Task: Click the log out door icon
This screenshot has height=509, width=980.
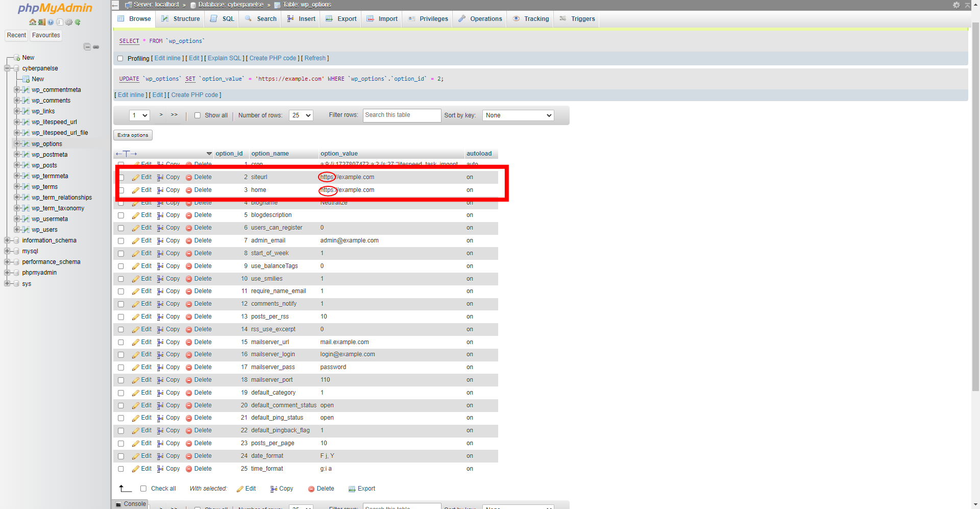Action: pyautogui.click(x=42, y=22)
